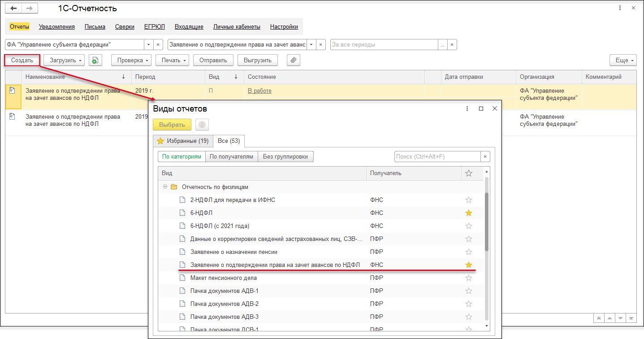
Task: Click the info icon in Виды отчетов
Action: pos(202,124)
